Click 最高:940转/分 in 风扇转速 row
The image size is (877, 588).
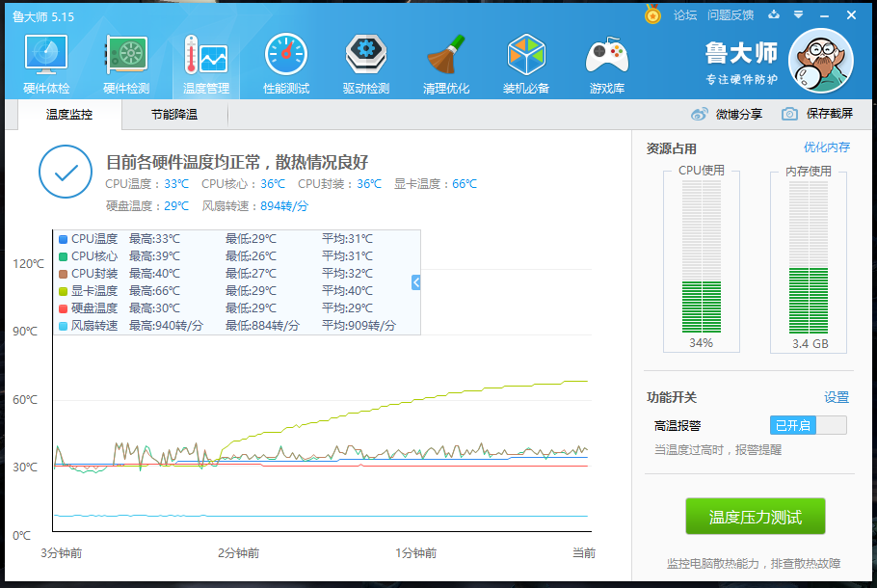tap(166, 326)
